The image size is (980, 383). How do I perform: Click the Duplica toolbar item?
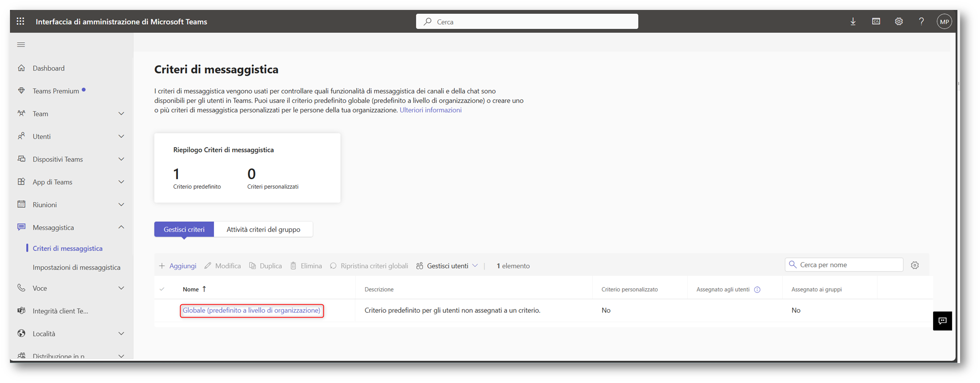pos(266,266)
